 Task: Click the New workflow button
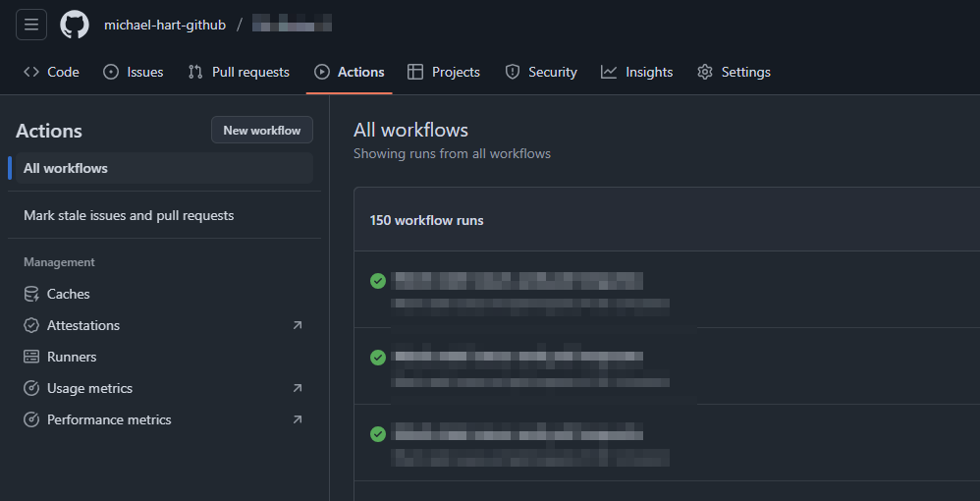pyautogui.click(x=262, y=130)
